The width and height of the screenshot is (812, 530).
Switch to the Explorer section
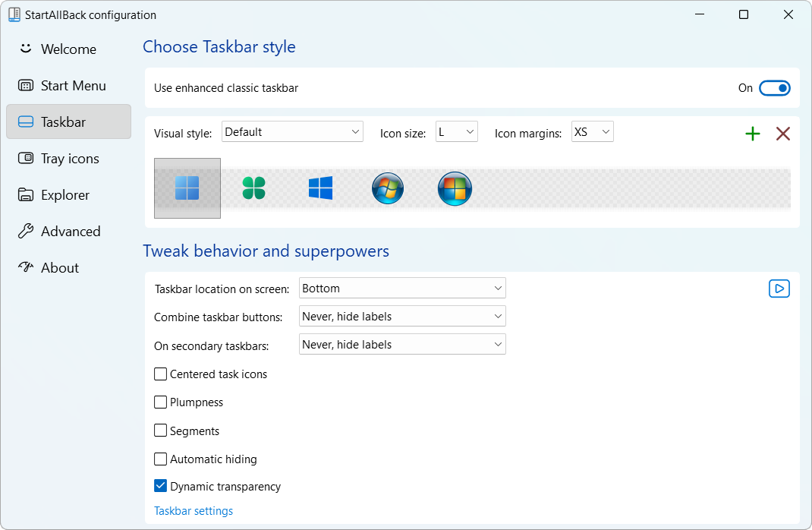68,195
